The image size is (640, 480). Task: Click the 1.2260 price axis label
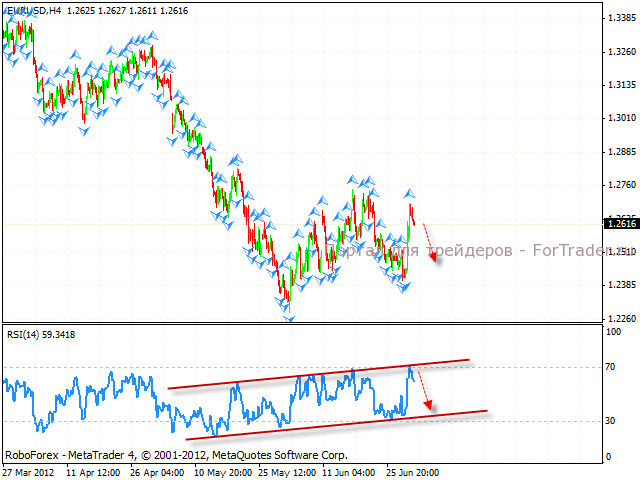tap(618, 318)
